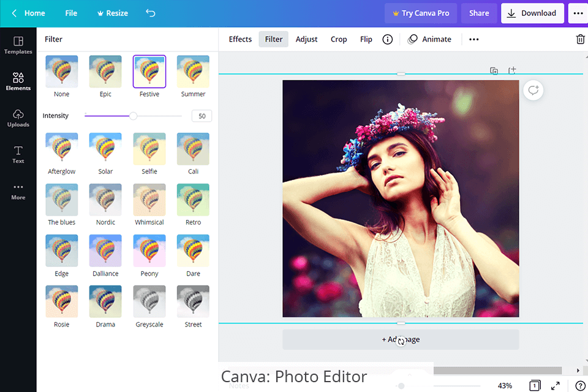
Task: Delete the image with trash icon
Action: pos(580,39)
